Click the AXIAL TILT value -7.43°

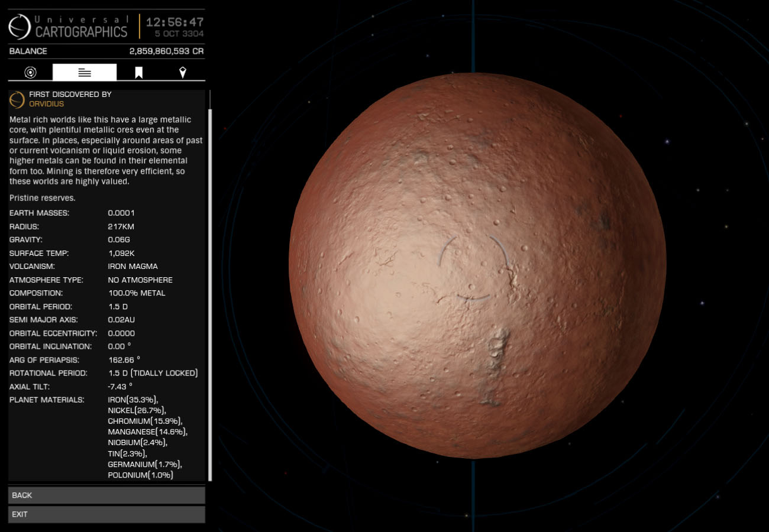(x=120, y=387)
